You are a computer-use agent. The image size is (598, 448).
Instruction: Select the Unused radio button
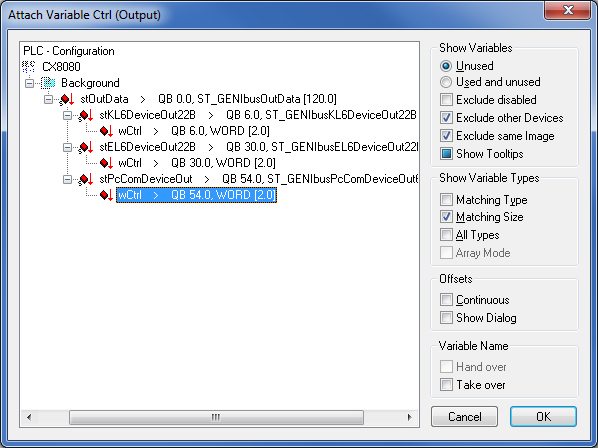[445, 66]
